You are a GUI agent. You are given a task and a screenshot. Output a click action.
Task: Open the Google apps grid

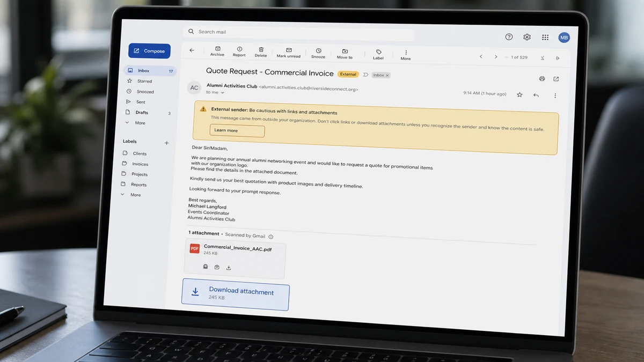tap(545, 38)
